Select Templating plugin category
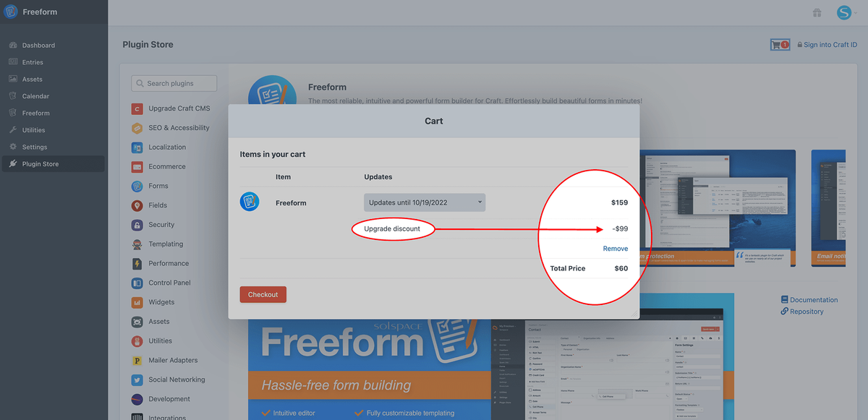 (x=166, y=244)
